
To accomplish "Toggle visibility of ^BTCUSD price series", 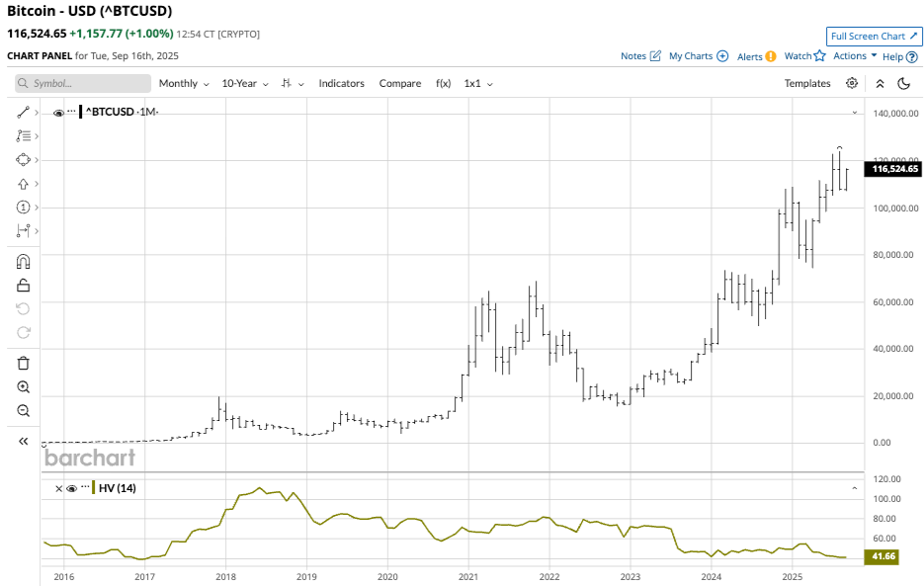I will click(x=58, y=113).
